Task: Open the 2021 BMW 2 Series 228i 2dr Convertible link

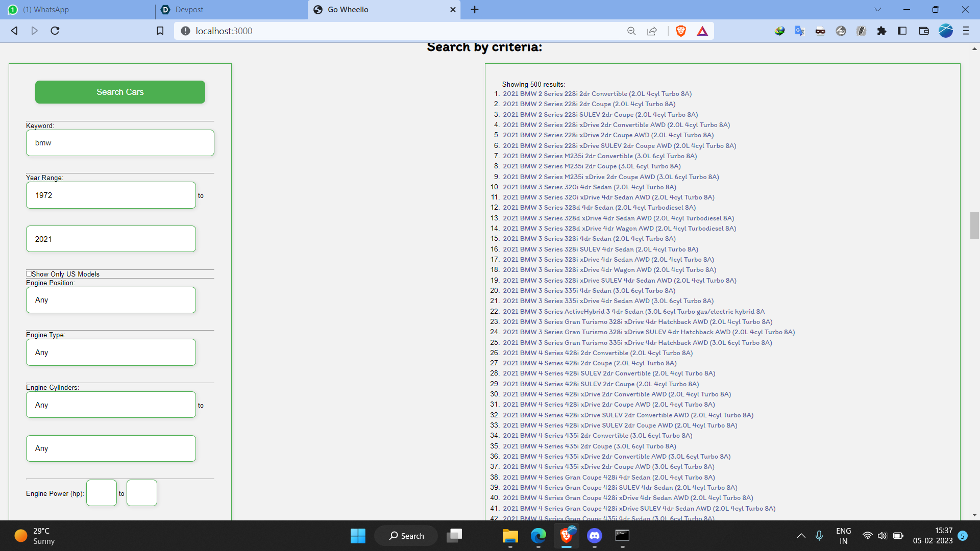Action: [x=597, y=94]
